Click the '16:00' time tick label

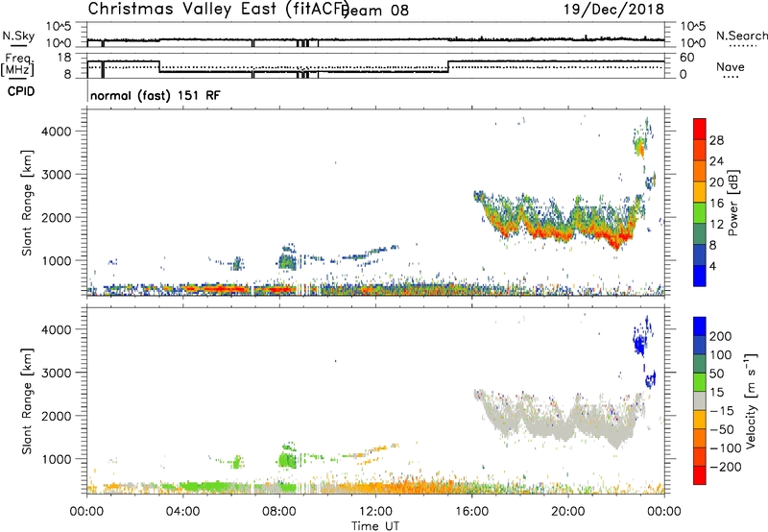pos(471,512)
